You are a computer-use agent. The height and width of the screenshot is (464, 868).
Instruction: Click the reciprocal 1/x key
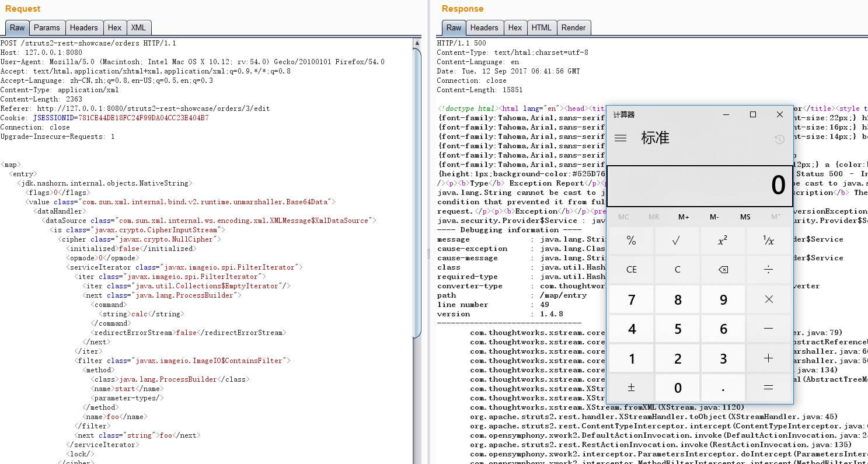(768, 240)
